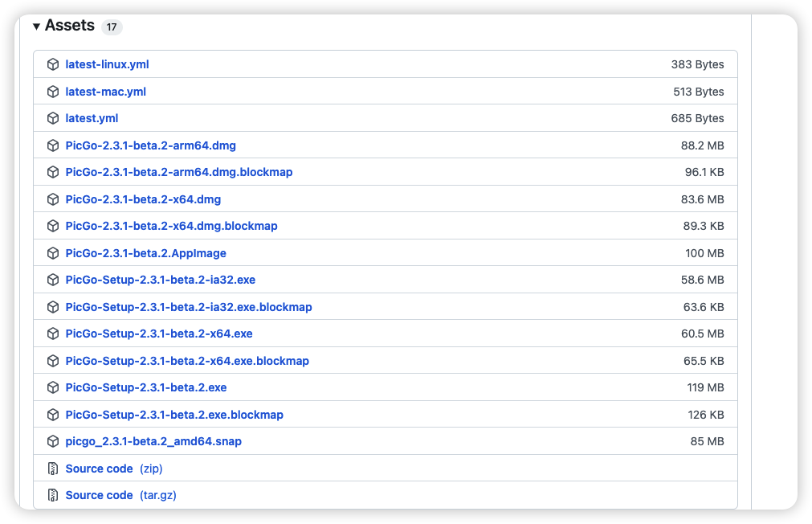The image size is (812, 524).
Task: Open PicGo-2.3.1-beta.2-x64.dmg.blockmap link
Action: pos(171,226)
